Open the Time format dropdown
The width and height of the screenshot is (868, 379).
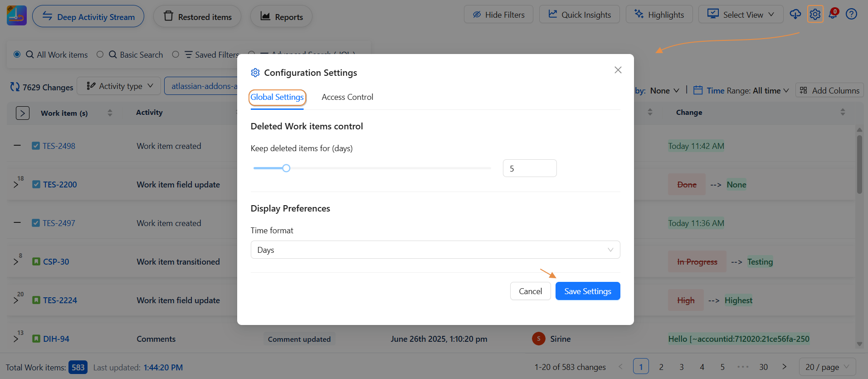click(435, 250)
